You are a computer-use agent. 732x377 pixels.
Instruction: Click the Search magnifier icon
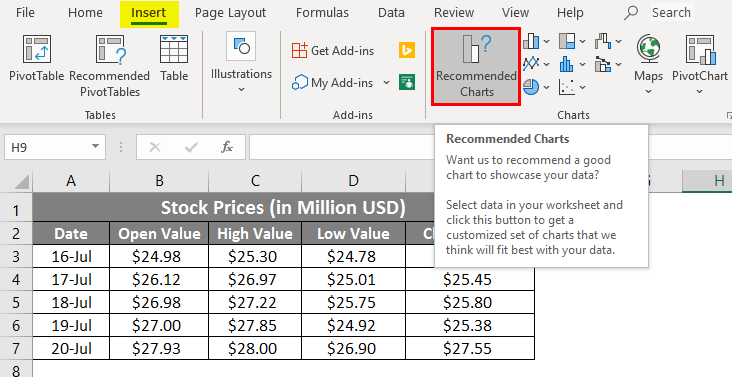click(x=631, y=13)
